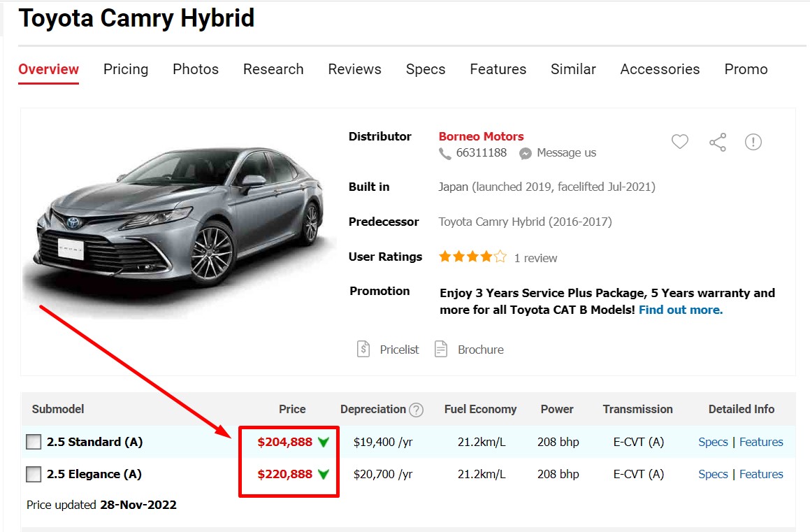Open Specs link for 2.5 Elegance (A)

tap(713, 474)
